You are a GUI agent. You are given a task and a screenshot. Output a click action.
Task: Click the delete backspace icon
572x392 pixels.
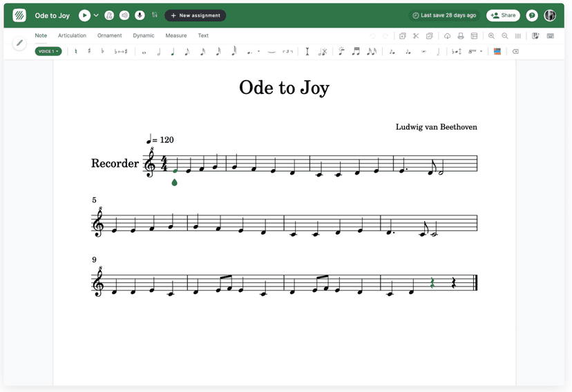(515, 51)
